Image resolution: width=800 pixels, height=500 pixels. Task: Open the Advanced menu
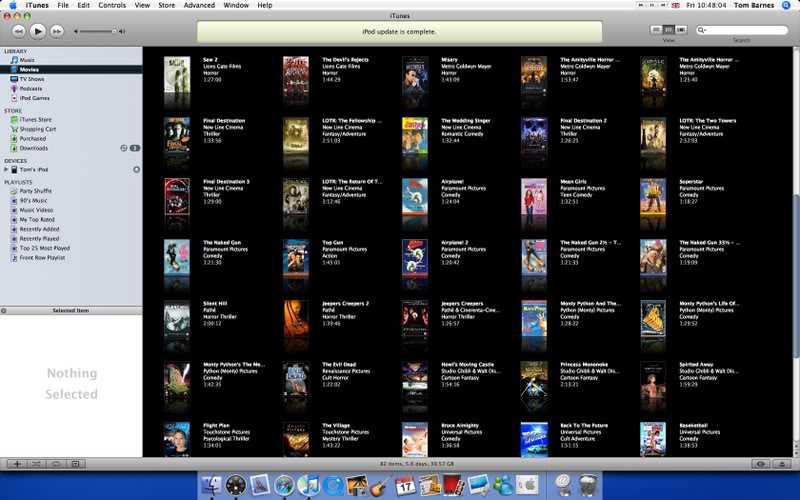click(199, 5)
